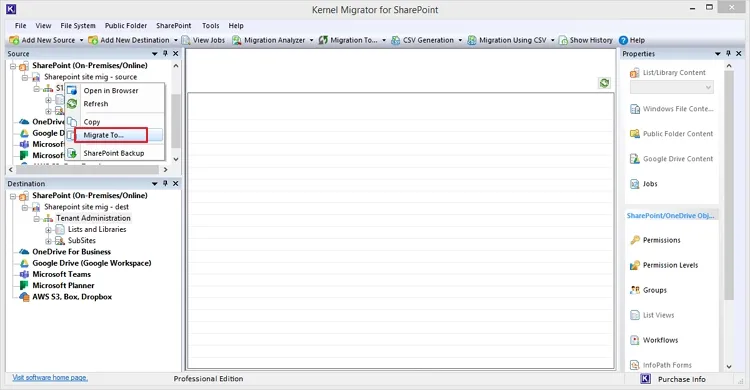Screen dimensions: 750x390
Task: Open the Add New Source dropdown arrow
Action: 81,40
